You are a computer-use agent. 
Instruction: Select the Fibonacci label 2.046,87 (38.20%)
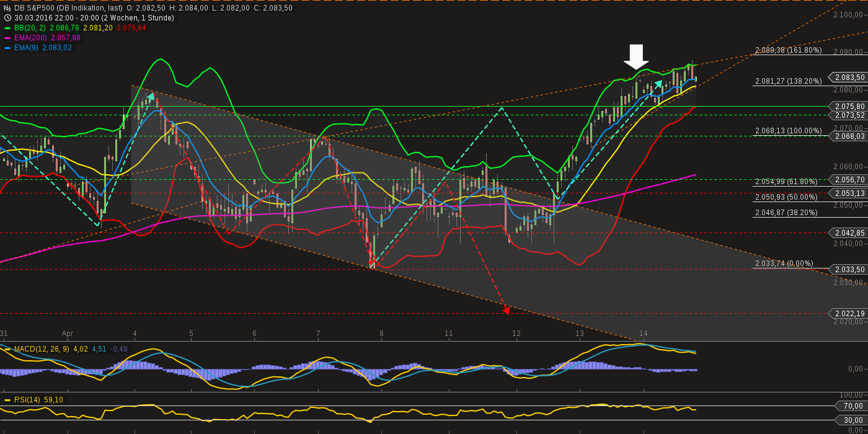(x=786, y=213)
